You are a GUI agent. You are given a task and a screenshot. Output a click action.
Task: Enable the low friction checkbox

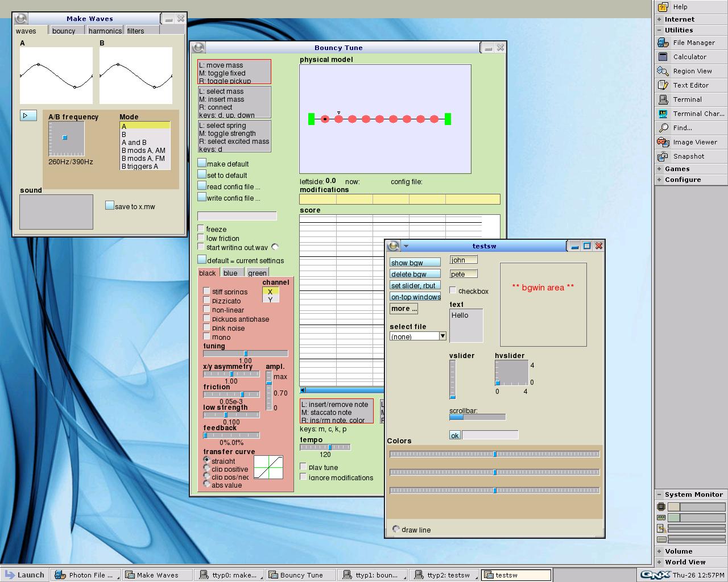201,238
